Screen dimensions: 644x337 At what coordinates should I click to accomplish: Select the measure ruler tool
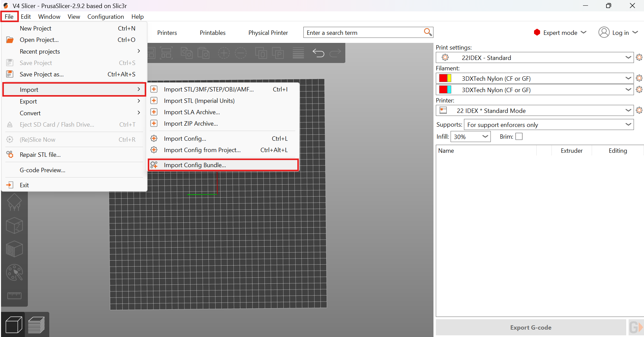(x=14, y=295)
